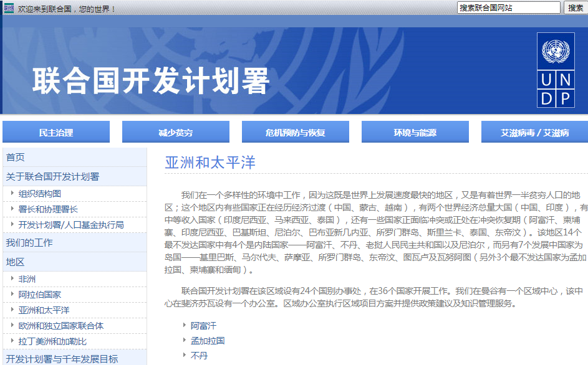
Task: Select 拉丁美洲和加勒比 in the sidebar
Action: coord(52,341)
